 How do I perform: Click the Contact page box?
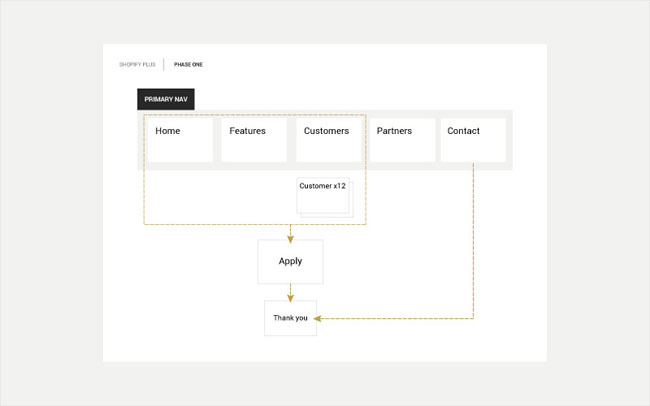click(473, 140)
